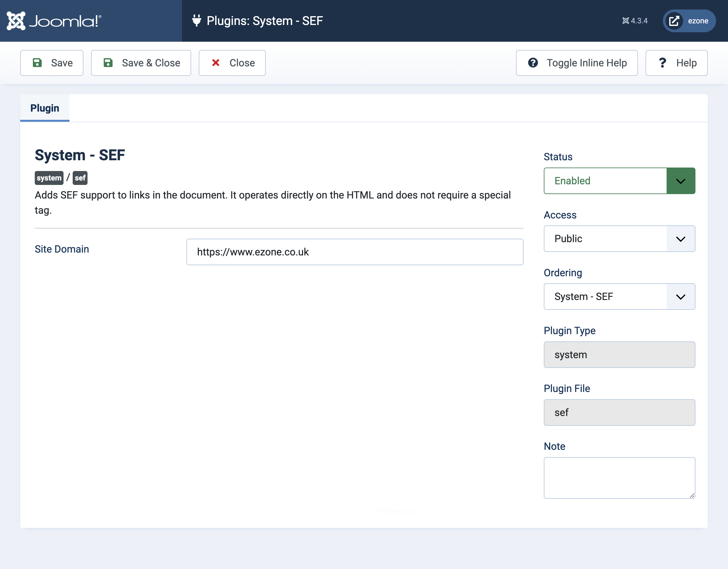
Task: Click the plug icon in the header
Action: 197,21
